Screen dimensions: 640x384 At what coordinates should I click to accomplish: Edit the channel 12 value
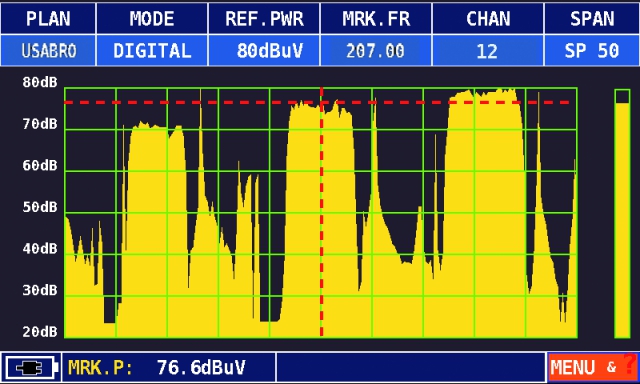(x=488, y=51)
